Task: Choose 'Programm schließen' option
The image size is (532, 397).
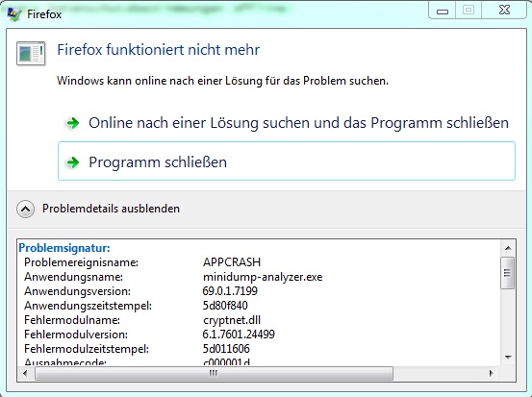Action: [287, 161]
